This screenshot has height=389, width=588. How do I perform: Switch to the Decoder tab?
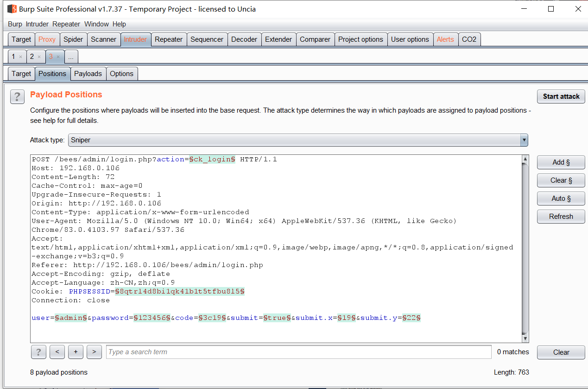tap(244, 39)
